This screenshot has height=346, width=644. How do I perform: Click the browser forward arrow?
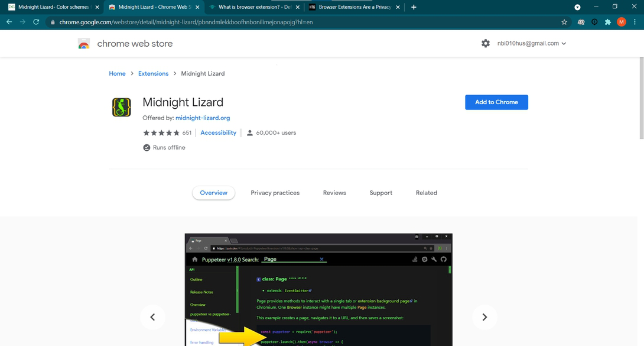point(22,22)
